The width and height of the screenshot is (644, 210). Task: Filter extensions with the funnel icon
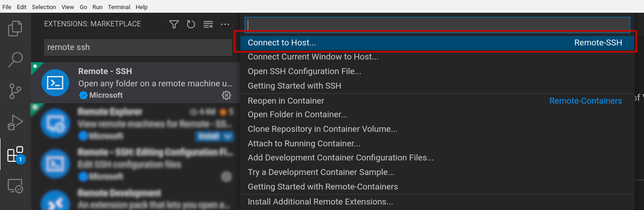coord(174,24)
